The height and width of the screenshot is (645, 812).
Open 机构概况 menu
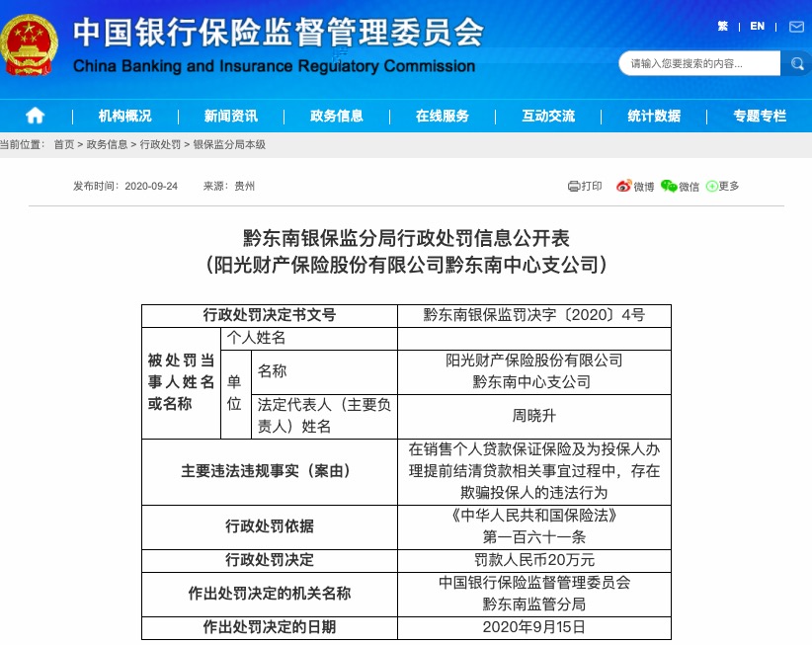click(x=125, y=116)
